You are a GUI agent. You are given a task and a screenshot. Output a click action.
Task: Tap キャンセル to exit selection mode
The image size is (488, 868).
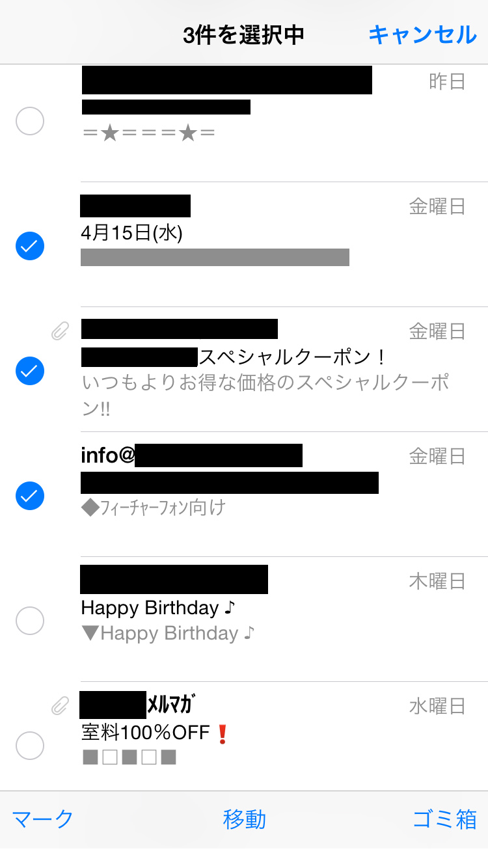[x=422, y=34]
